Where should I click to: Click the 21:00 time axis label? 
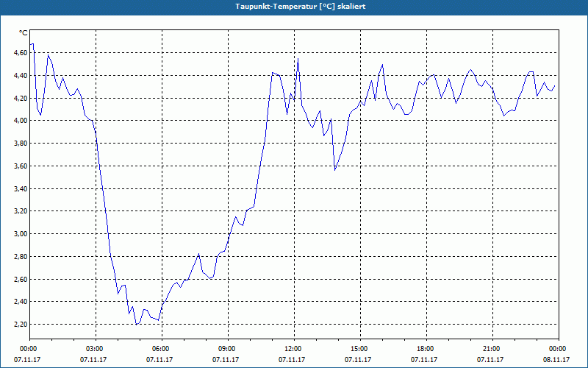pyautogui.click(x=490, y=349)
